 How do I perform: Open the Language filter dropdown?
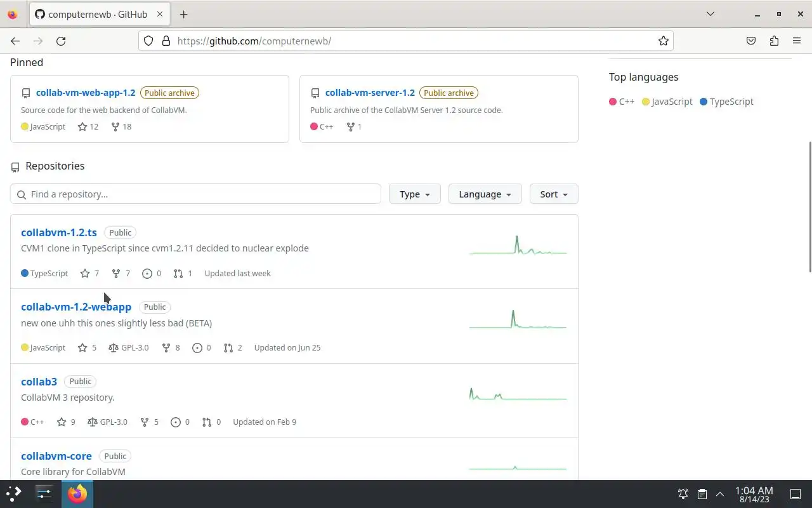[485, 194]
